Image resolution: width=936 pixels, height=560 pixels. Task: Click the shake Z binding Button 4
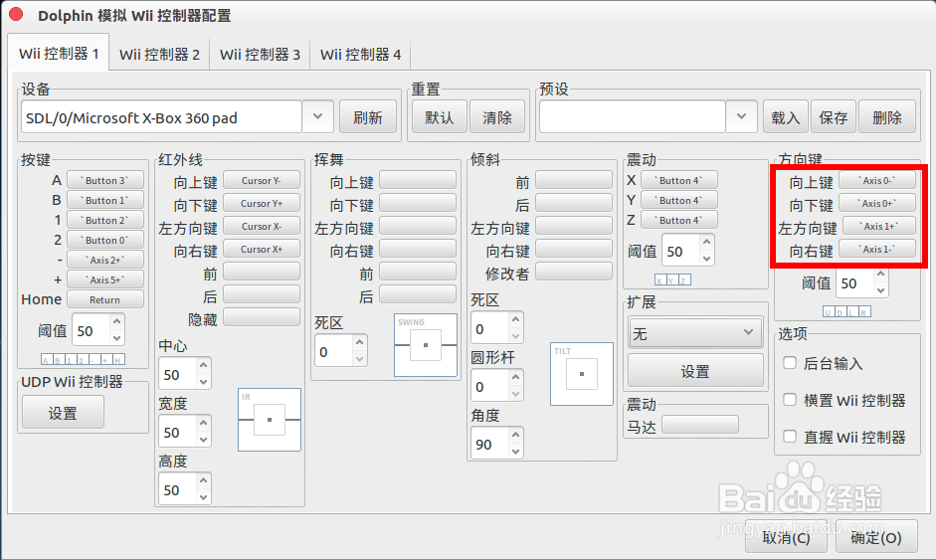coord(679,220)
